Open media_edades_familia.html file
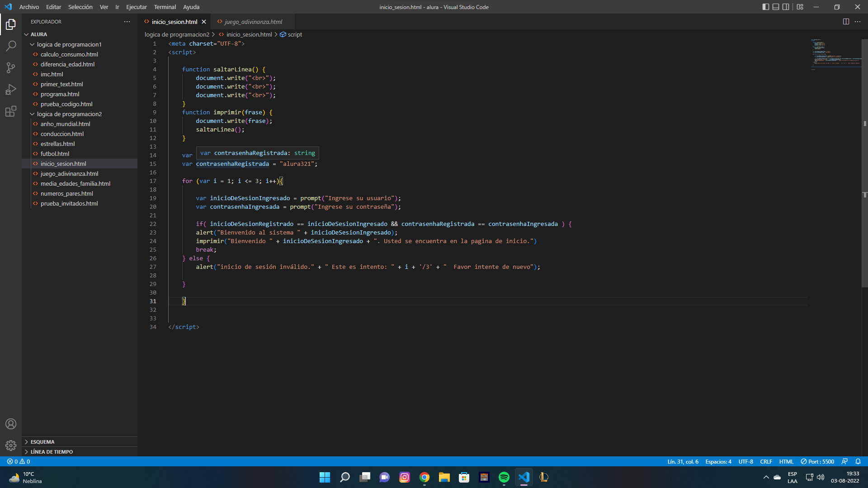This screenshot has height=488, width=868. point(80,183)
